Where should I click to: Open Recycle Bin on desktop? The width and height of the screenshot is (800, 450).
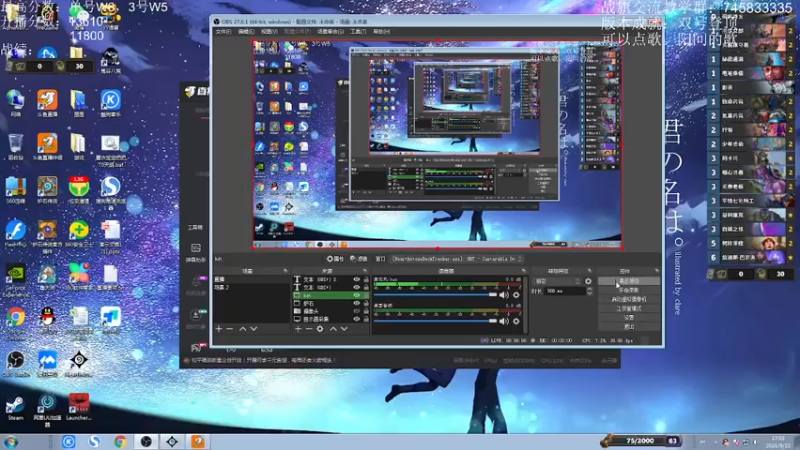[15, 146]
